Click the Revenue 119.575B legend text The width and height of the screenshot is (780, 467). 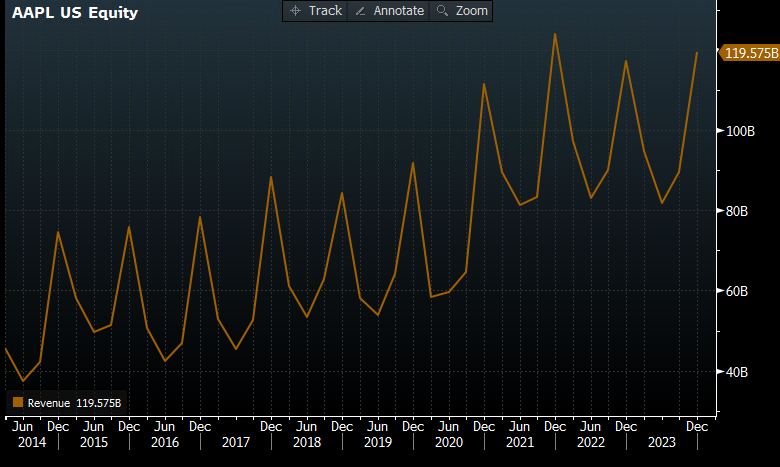pyautogui.click(x=74, y=403)
